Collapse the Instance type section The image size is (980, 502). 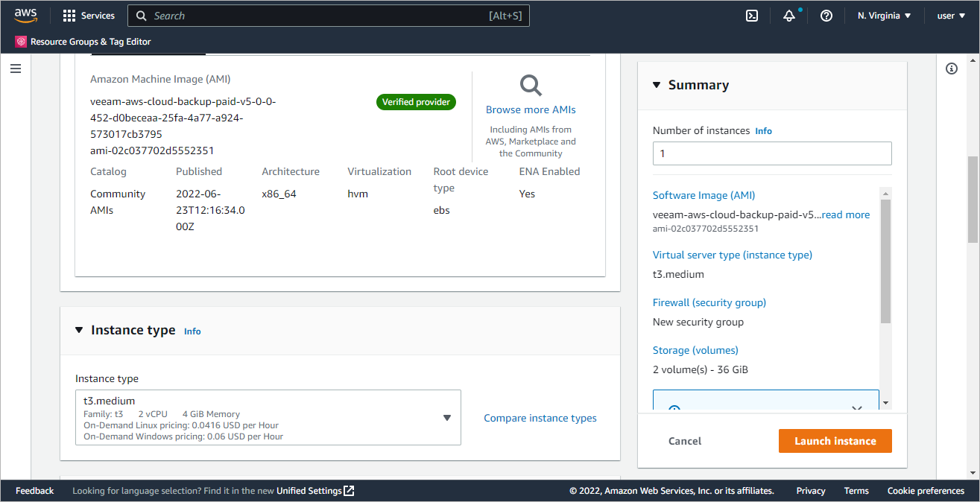[79, 330]
